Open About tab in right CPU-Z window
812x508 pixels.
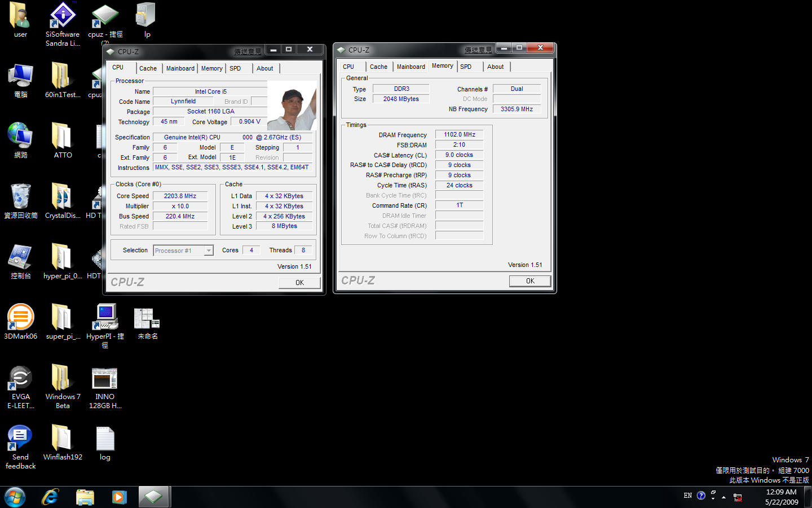coord(496,67)
